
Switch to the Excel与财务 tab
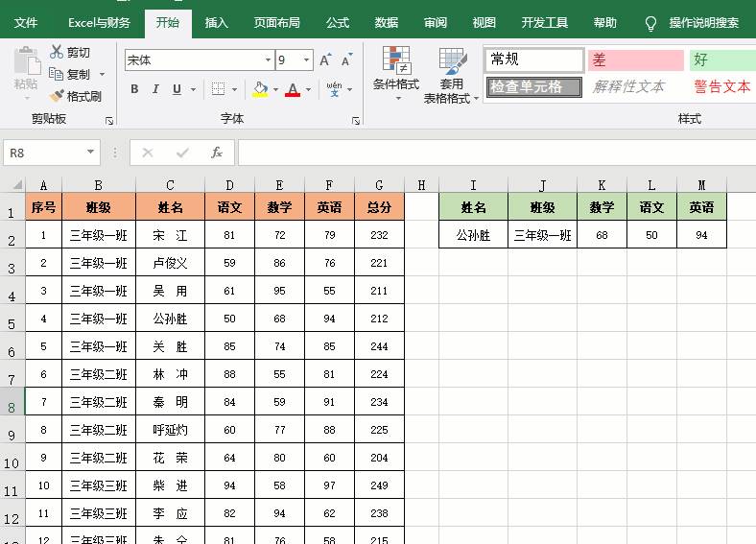point(99,23)
